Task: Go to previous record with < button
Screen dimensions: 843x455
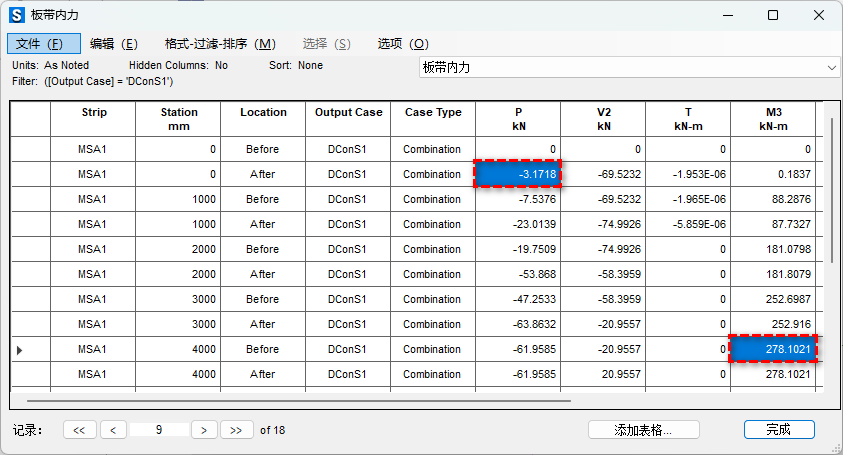Action: pyautogui.click(x=113, y=429)
